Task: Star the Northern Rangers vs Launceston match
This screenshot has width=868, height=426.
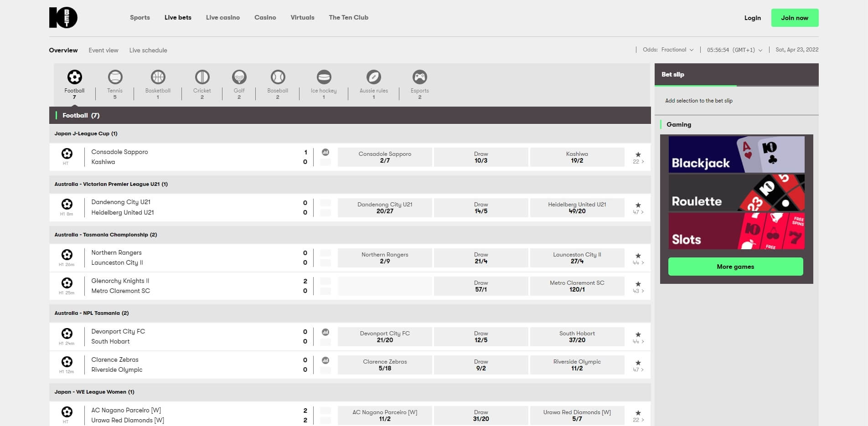Action: point(637,255)
